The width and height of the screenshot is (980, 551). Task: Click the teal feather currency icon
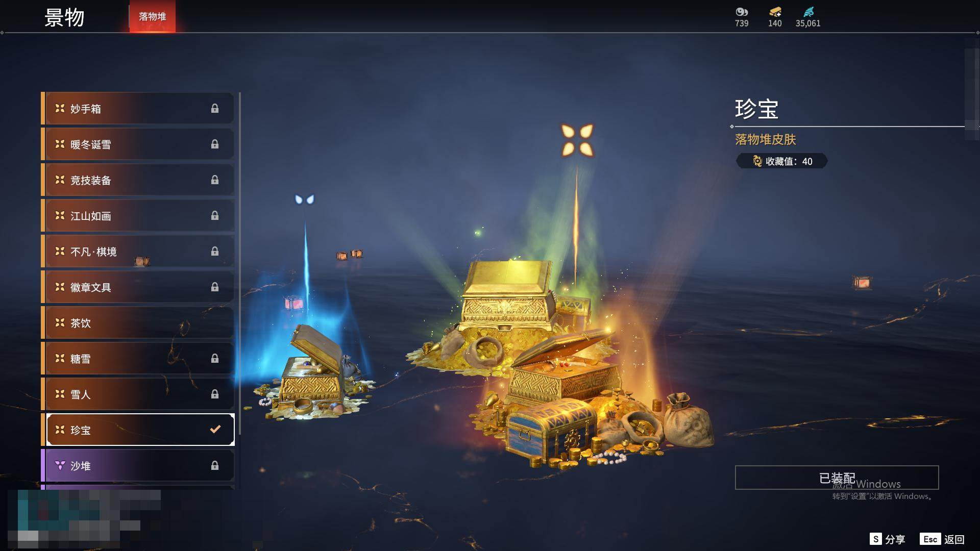pyautogui.click(x=808, y=12)
